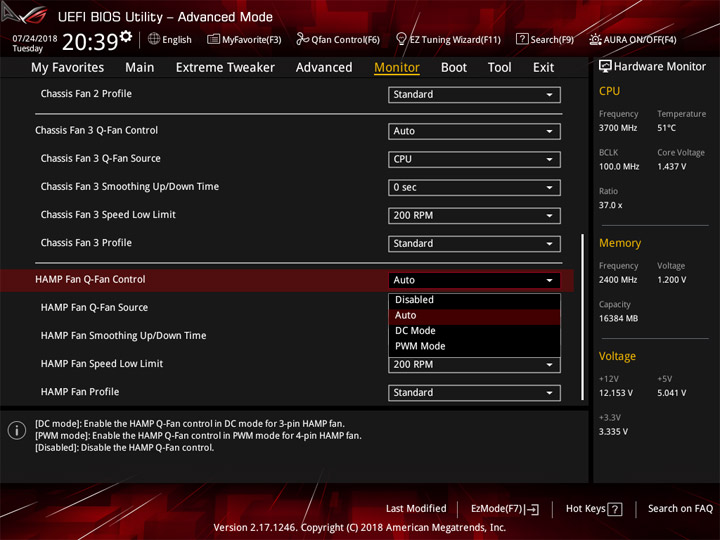The height and width of the screenshot is (540, 720).
Task: Click the +3.3V value 3.335 V
Action: (x=613, y=432)
